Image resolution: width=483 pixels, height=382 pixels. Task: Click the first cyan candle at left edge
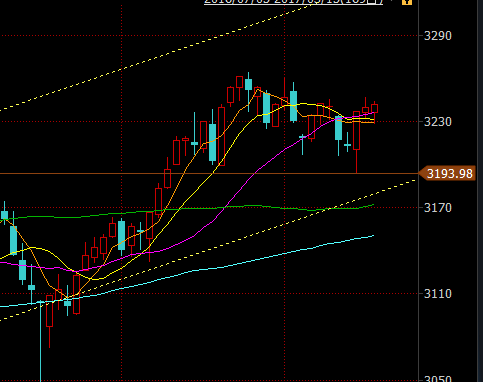pyautogui.click(x=4, y=215)
